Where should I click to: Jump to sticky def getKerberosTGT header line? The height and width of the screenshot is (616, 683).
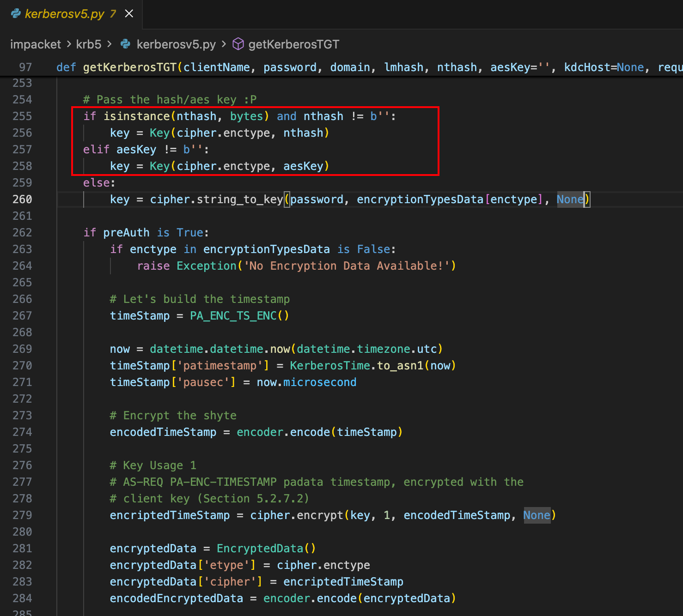pos(129,67)
